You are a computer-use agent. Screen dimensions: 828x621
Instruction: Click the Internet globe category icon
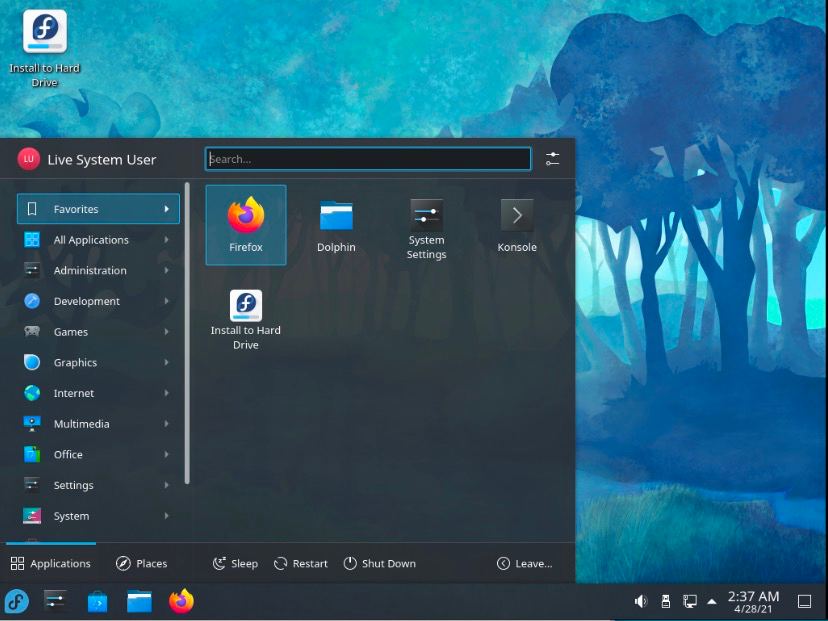click(x=32, y=393)
